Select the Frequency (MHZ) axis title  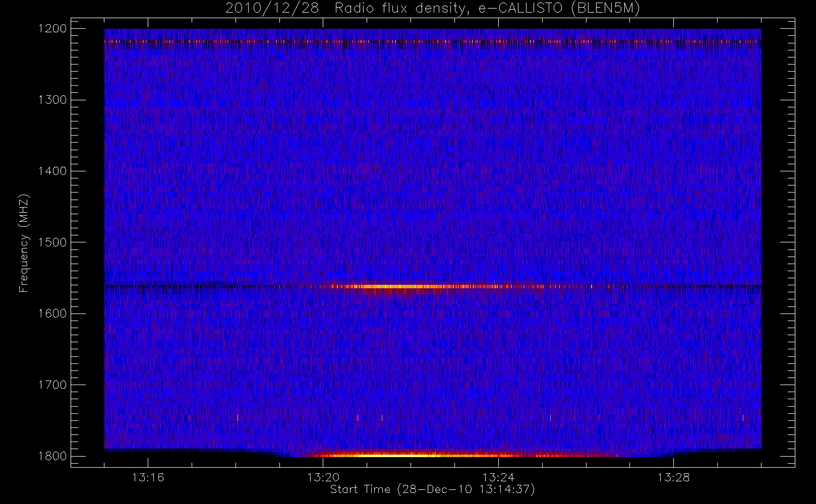[24, 243]
